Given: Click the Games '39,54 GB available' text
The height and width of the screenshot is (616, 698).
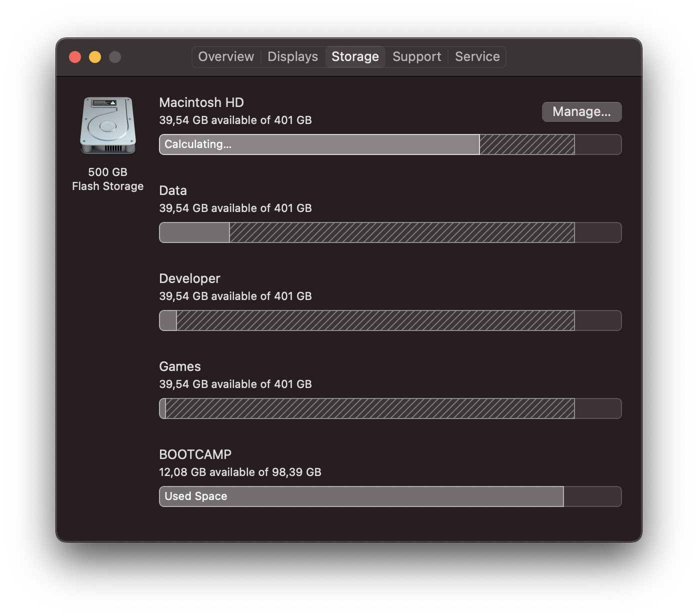Looking at the screenshot, I should pos(235,384).
